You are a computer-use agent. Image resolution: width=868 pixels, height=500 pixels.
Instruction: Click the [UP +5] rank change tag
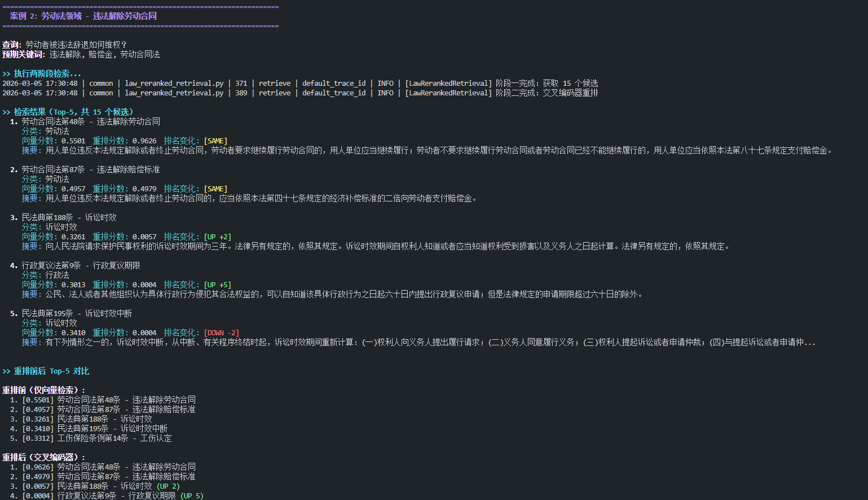(x=218, y=284)
